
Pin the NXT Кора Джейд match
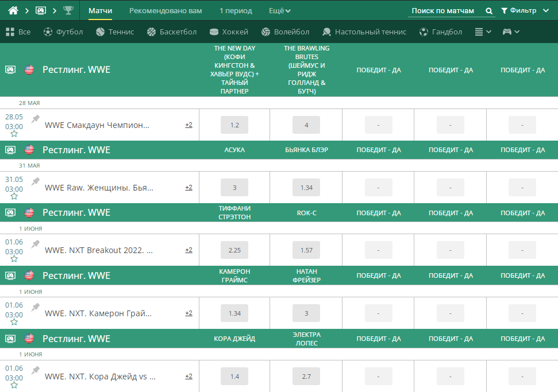[35, 371]
